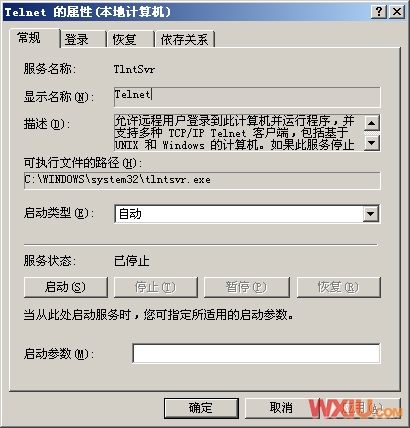Close the Telnet properties dialog
The height and width of the screenshot is (428, 410).
[397, 12]
